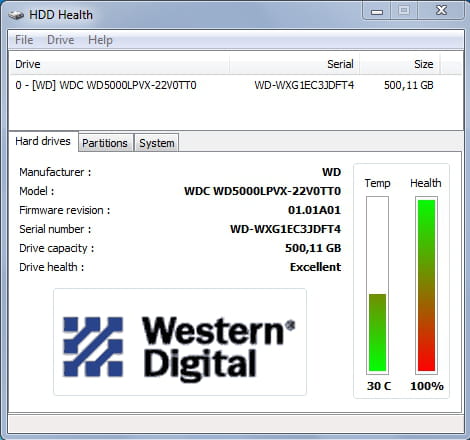470x440 pixels.
Task: Click the bold Model value WDC WD5000LPVX-22V0TT0
Action: tap(263, 191)
